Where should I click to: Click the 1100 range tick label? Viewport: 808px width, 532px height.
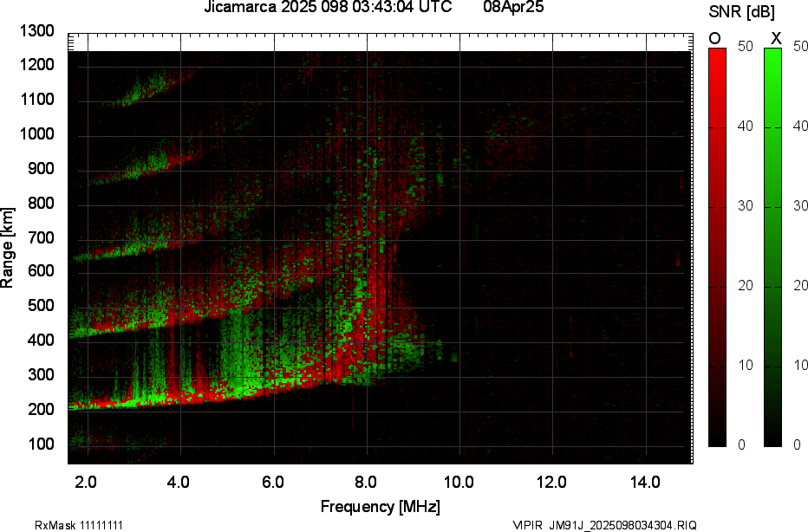[37, 99]
